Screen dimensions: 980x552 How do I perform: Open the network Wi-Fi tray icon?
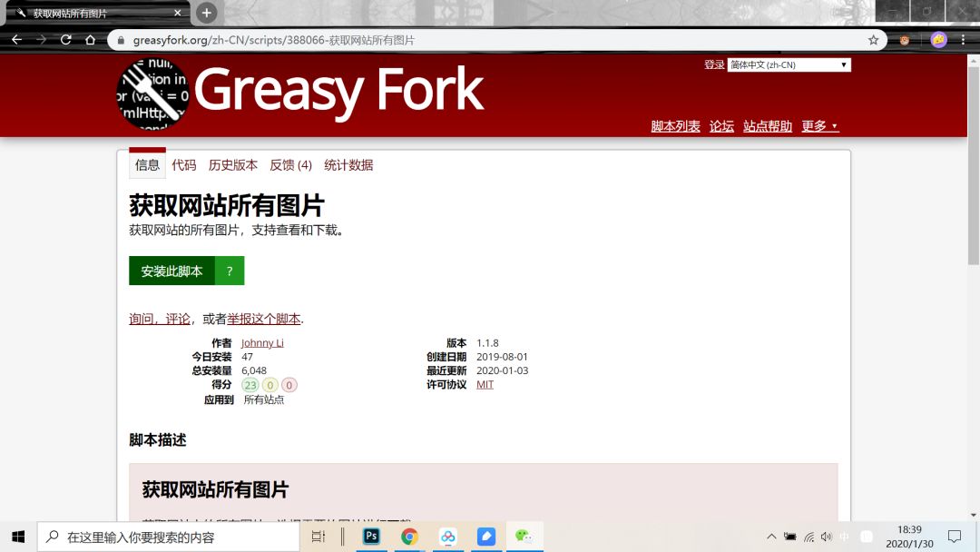point(808,537)
